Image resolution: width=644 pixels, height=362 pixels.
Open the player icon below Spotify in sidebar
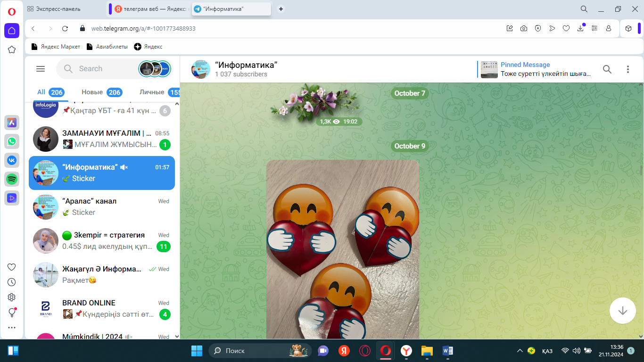point(12,198)
